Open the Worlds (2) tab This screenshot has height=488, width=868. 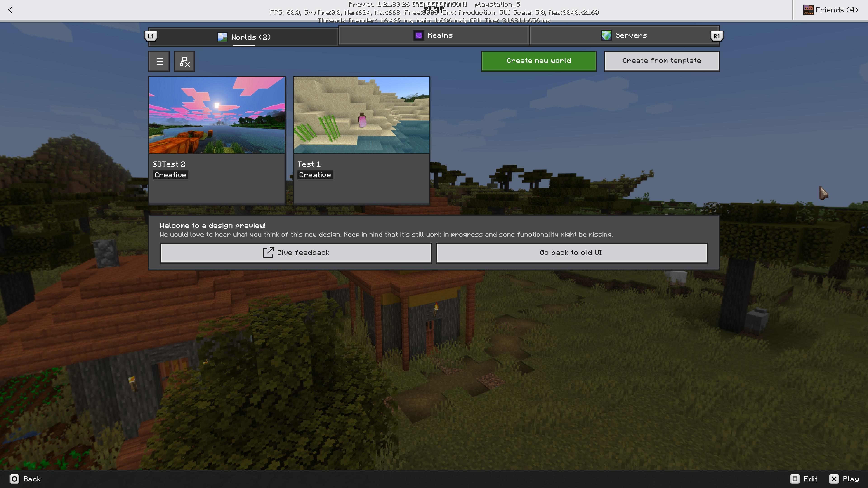tap(244, 37)
